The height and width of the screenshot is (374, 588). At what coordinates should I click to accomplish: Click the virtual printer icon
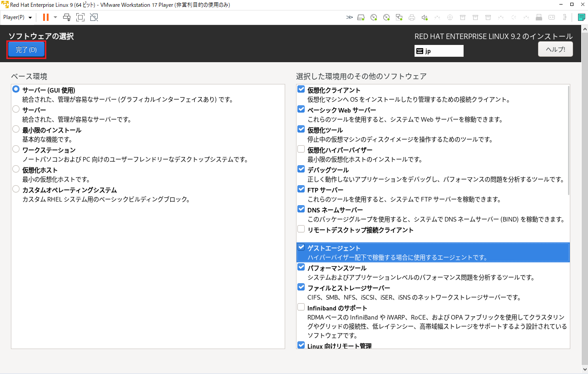[412, 17]
